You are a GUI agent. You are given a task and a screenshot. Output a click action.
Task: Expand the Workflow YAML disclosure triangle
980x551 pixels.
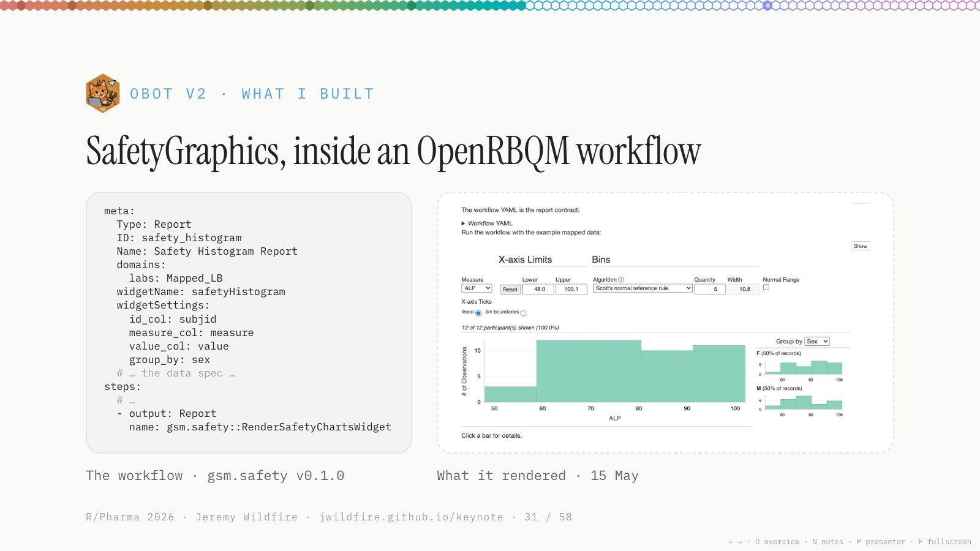463,223
